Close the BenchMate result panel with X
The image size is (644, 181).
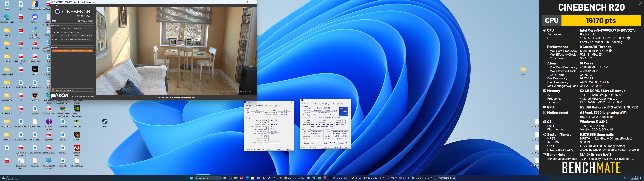tap(640, 3)
